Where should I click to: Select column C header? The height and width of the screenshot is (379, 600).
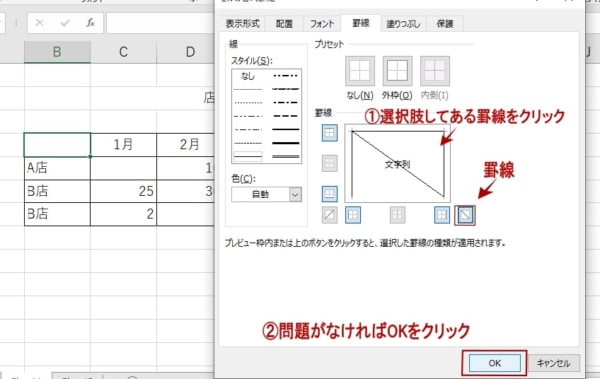123,52
